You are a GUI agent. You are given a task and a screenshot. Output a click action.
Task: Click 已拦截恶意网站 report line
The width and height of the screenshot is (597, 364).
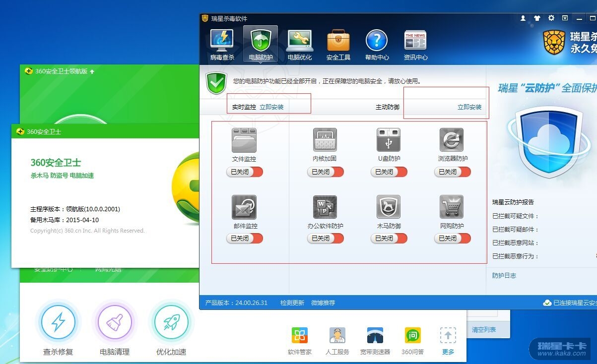click(x=516, y=243)
